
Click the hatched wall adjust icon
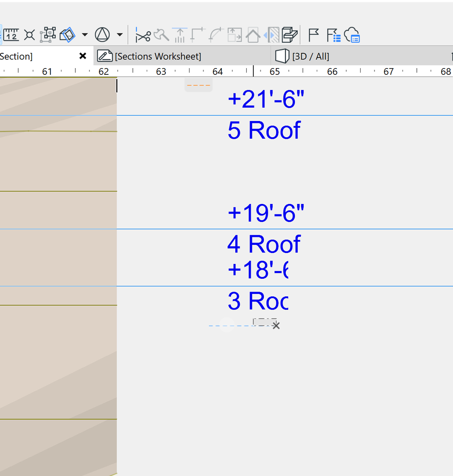[x=271, y=35]
